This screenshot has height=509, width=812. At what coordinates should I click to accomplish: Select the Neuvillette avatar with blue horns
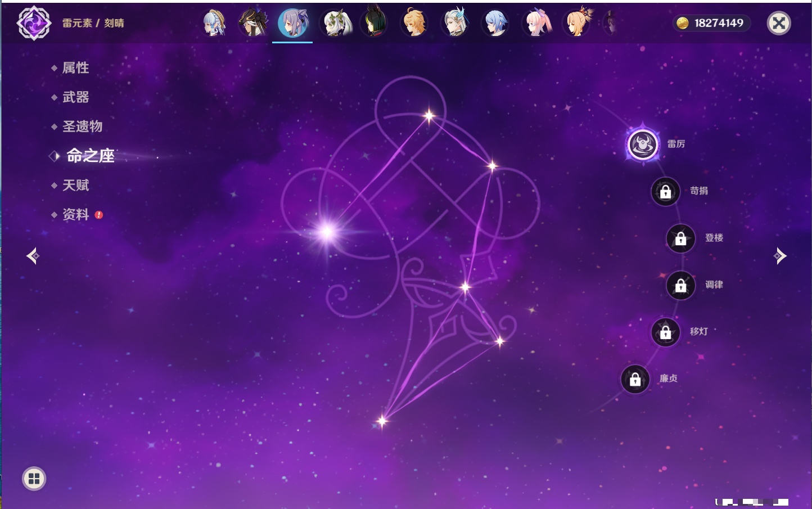click(x=455, y=22)
